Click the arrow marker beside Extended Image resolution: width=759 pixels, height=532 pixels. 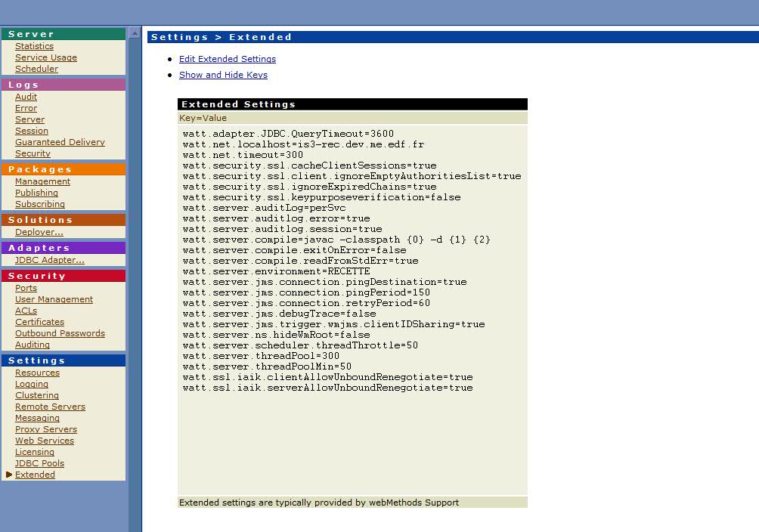[x=9, y=475]
